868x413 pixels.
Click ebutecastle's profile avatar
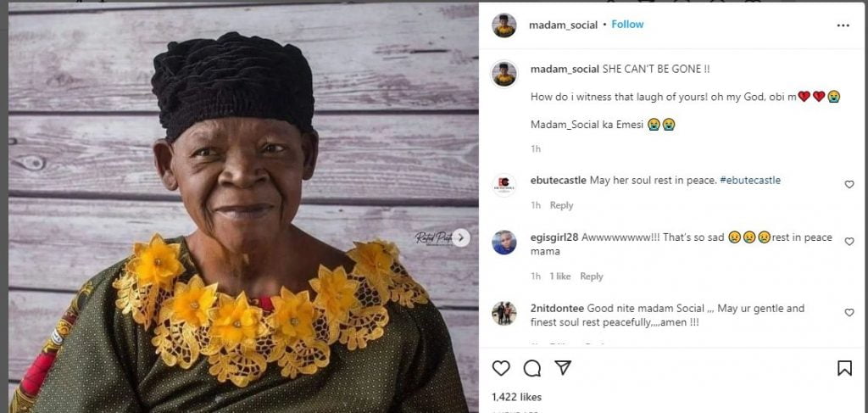[x=504, y=186]
